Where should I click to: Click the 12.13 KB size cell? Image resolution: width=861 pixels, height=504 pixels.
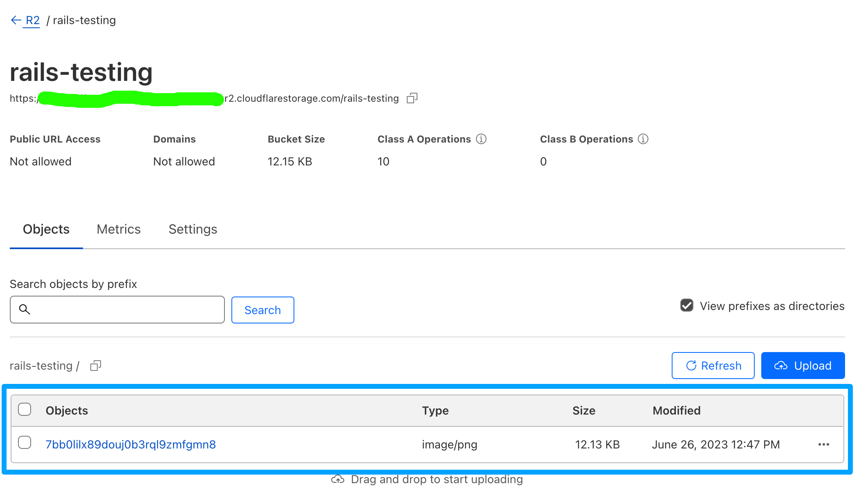tap(597, 444)
